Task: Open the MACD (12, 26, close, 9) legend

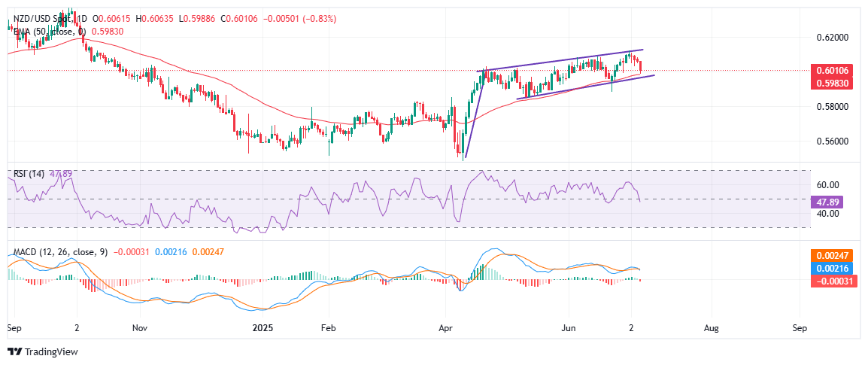Action: (x=58, y=251)
